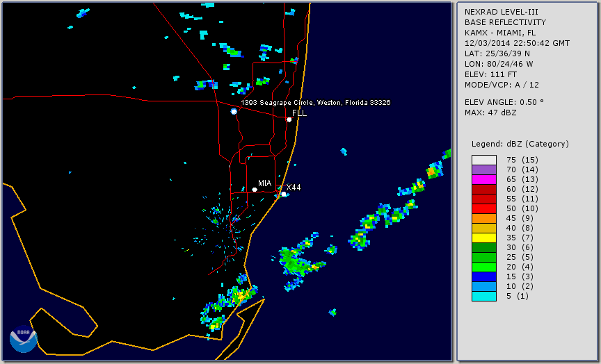601x364 pixels.
Task: Click the 5 dBZ cyan legend swatch
Action: [483, 296]
